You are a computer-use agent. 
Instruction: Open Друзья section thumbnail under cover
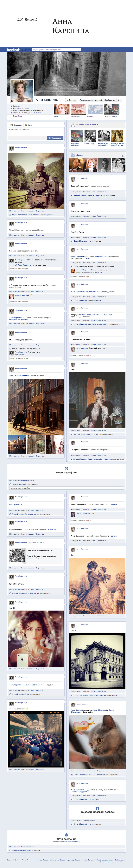pos(62,110)
